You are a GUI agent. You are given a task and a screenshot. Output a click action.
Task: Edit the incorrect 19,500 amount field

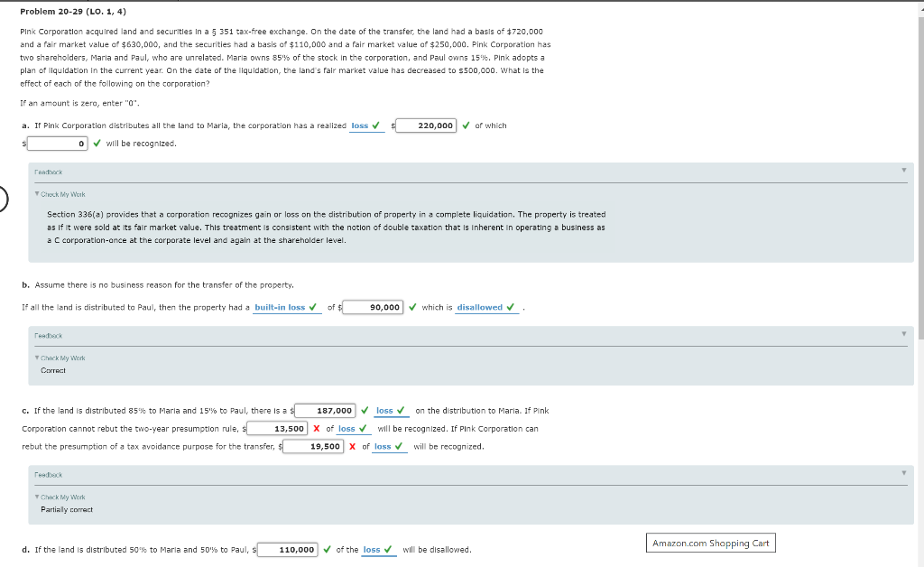pyautogui.click(x=313, y=446)
